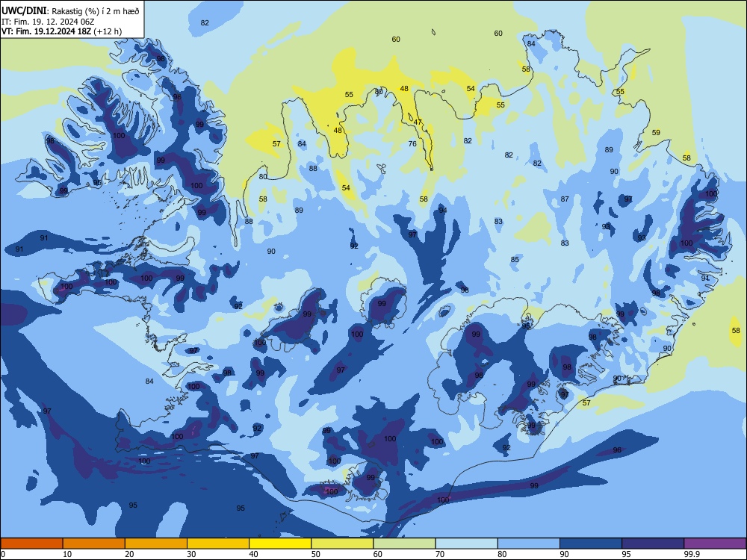Select the 70–80 light blue legend swatch
This screenshot has height=560, width=747.
coord(466,544)
